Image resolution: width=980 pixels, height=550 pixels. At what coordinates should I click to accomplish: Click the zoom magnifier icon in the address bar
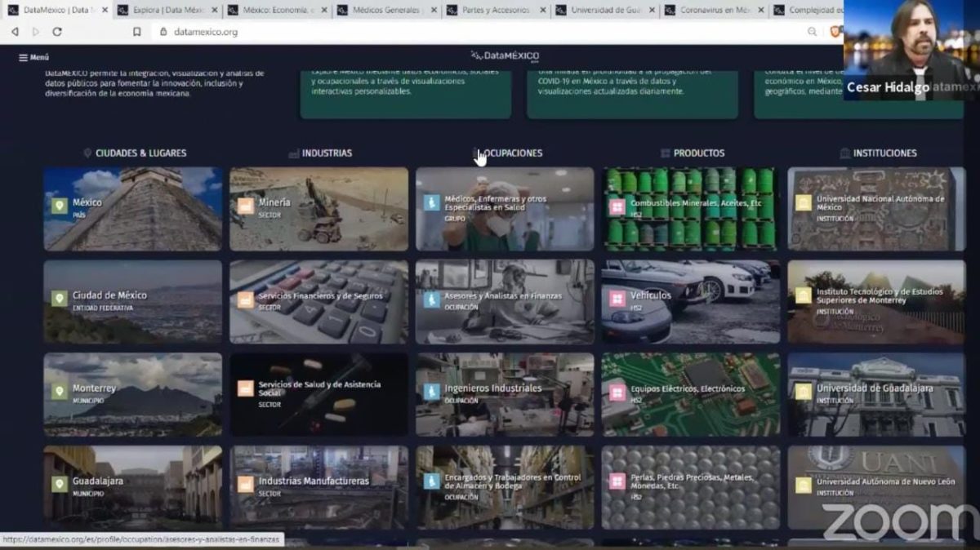pos(812,32)
